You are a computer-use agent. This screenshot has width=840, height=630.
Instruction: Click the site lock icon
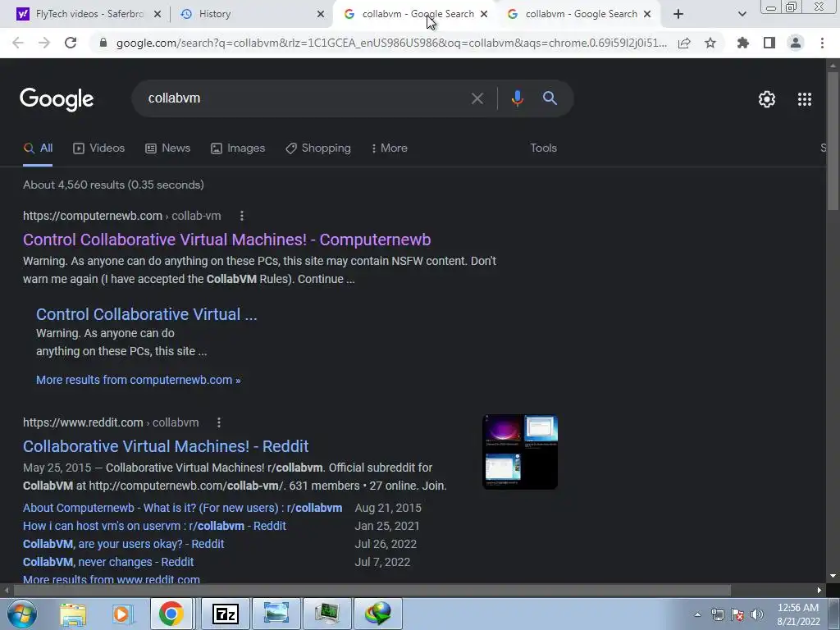point(103,43)
